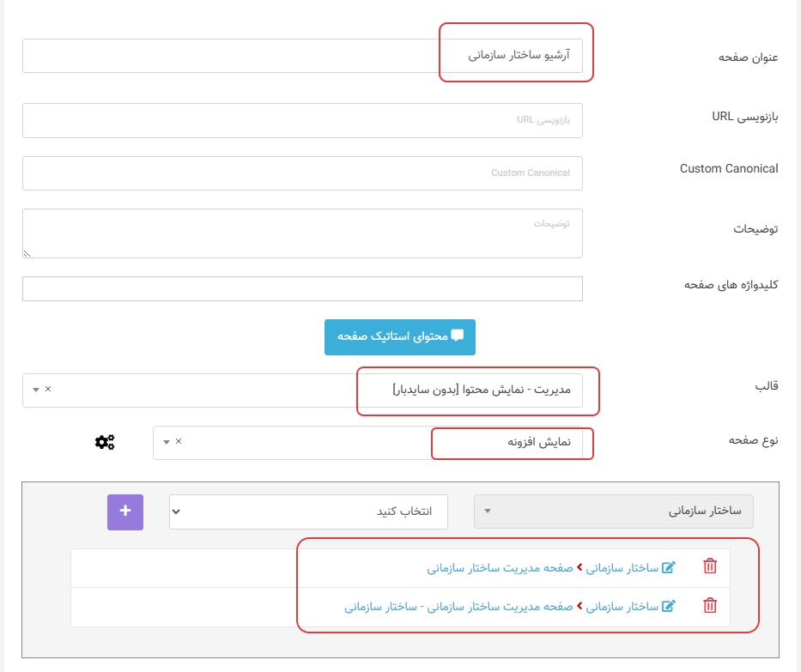Click the edit pencil icon in the first row

click(x=668, y=566)
